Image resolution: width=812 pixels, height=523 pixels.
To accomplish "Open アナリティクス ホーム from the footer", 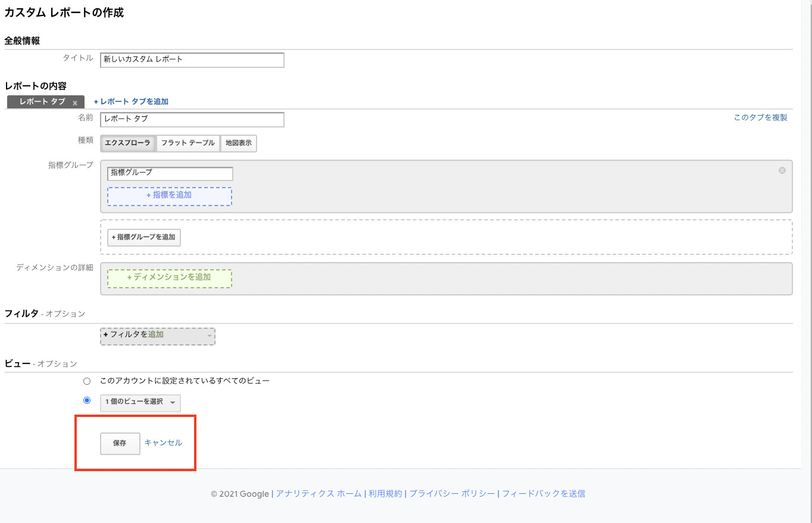I will [319, 493].
